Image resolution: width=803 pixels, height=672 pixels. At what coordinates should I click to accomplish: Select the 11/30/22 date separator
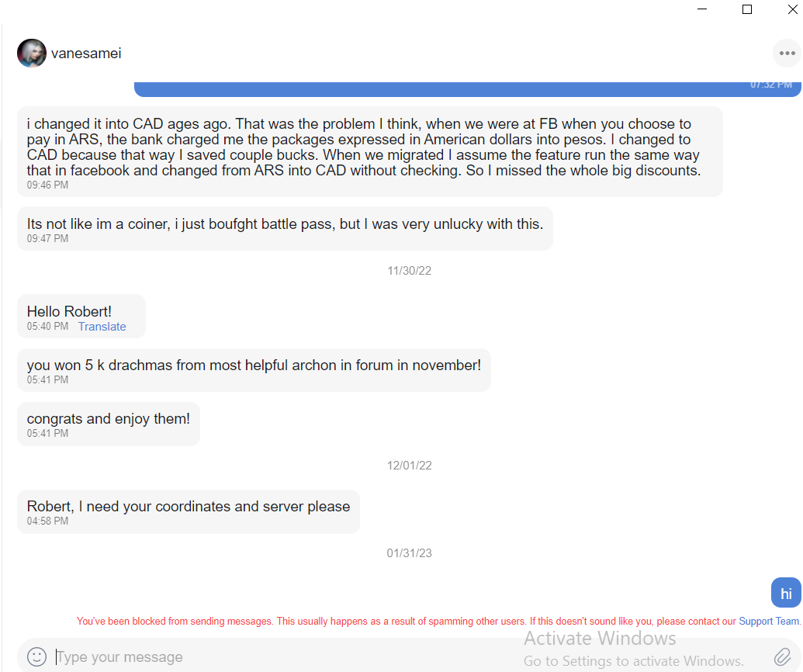(409, 271)
